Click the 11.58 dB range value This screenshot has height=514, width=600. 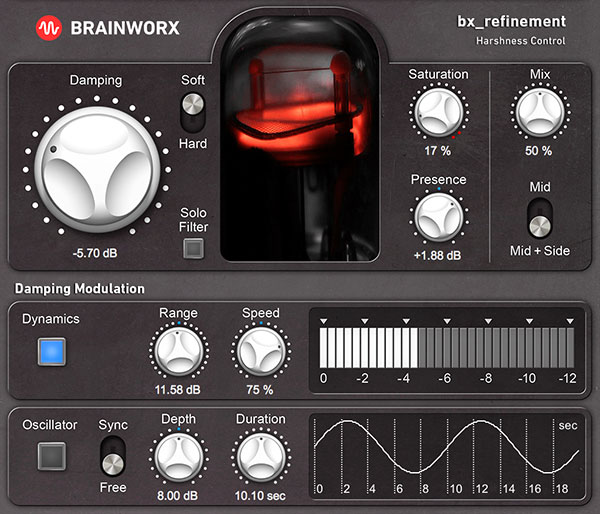point(178,390)
